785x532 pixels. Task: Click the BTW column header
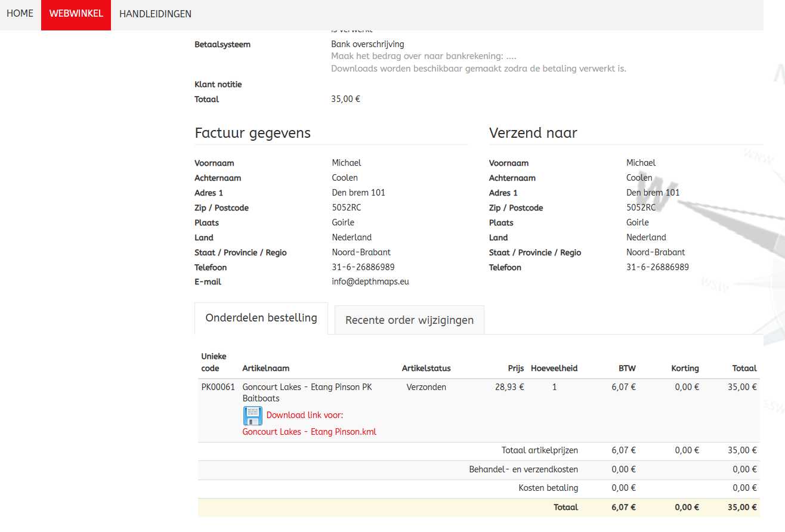(627, 369)
